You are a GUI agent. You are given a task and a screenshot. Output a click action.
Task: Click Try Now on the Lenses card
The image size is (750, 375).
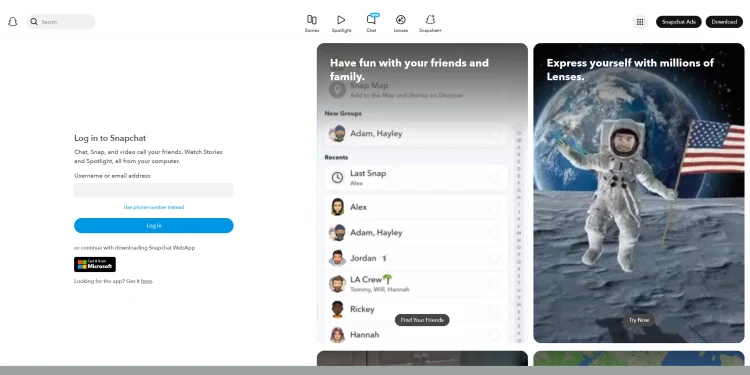click(x=639, y=320)
